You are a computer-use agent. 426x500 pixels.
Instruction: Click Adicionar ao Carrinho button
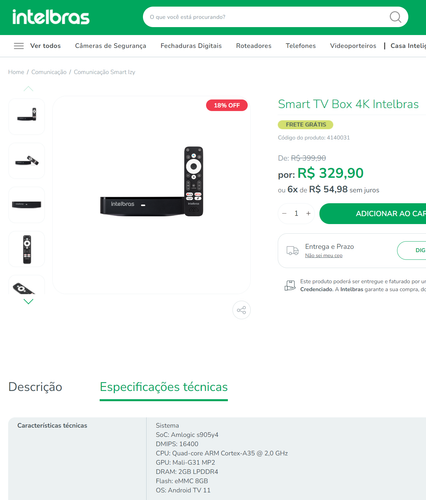point(373,214)
